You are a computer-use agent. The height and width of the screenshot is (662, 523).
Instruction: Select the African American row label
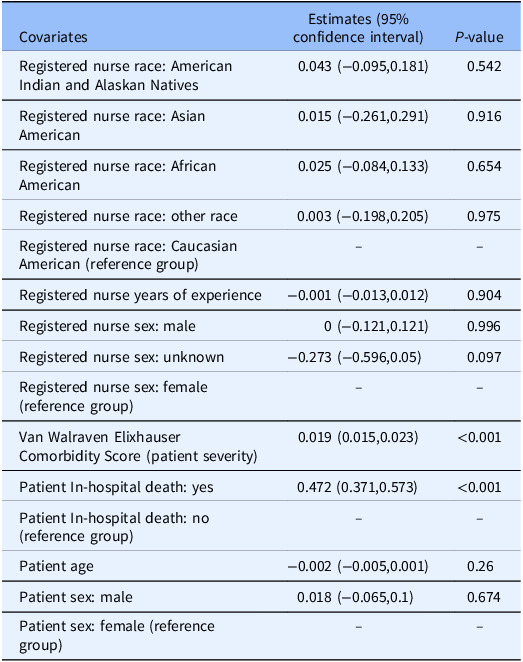click(x=117, y=175)
